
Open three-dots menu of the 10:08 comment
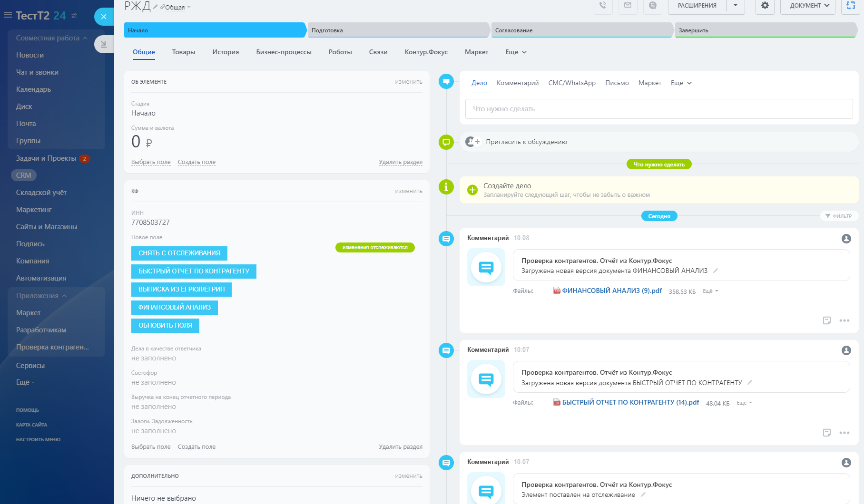(844, 320)
